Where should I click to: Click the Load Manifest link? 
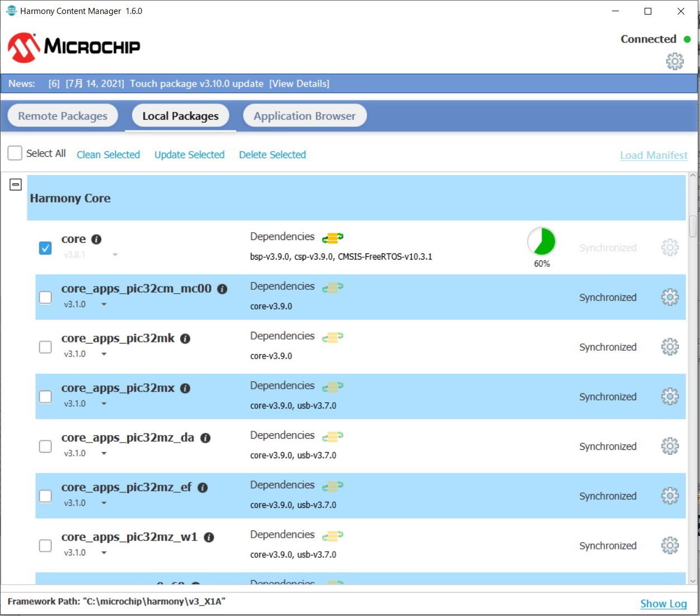[x=653, y=156]
